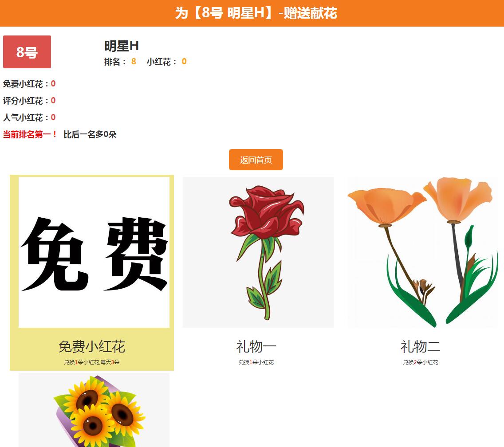Click the orange page header title

(256, 13)
